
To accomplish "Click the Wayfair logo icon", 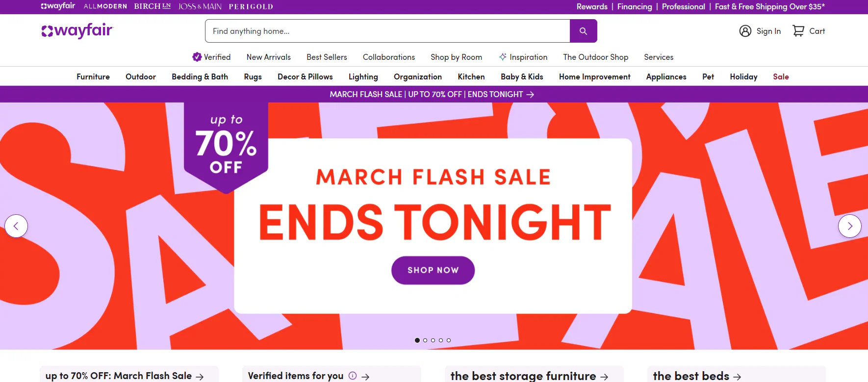I will pyautogui.click(x=48, y=30).
